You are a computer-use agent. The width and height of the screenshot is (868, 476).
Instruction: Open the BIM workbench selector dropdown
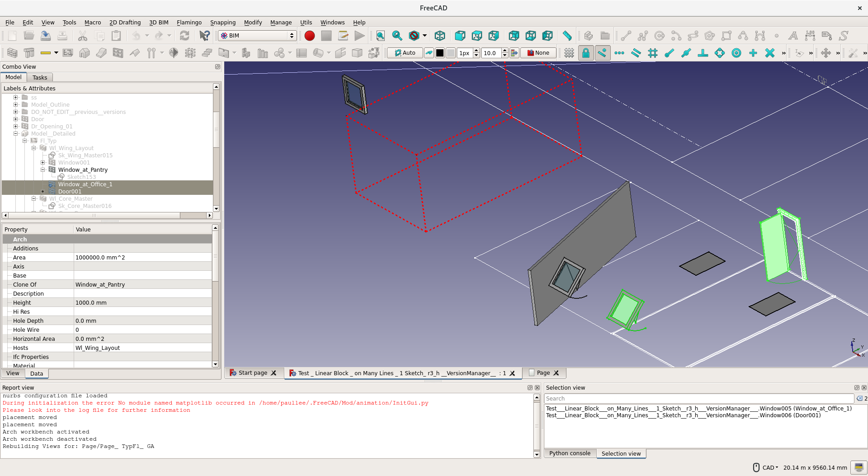[257, 36]
